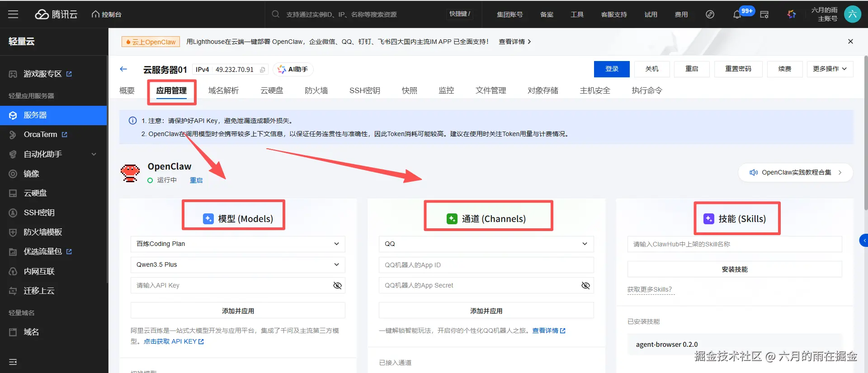Click the 关机 shutdown button
This screenshot has width=868, height=373.
[x=651, y=69]
